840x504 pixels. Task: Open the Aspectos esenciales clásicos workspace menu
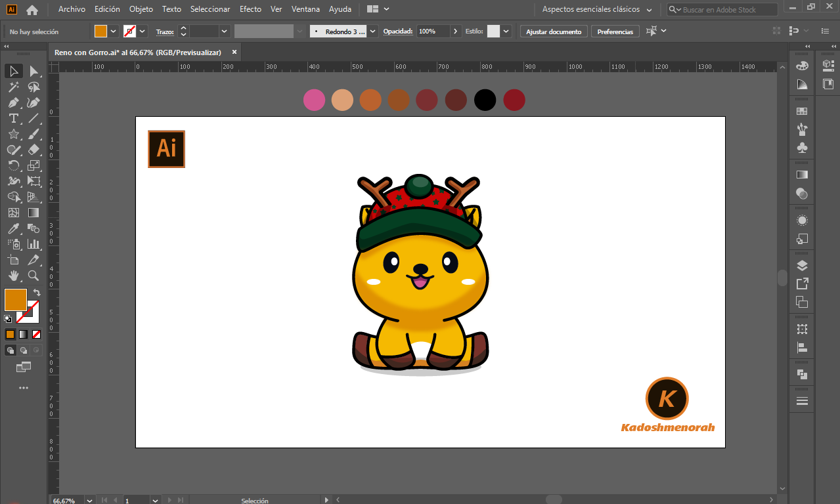(x=597, y=10)
